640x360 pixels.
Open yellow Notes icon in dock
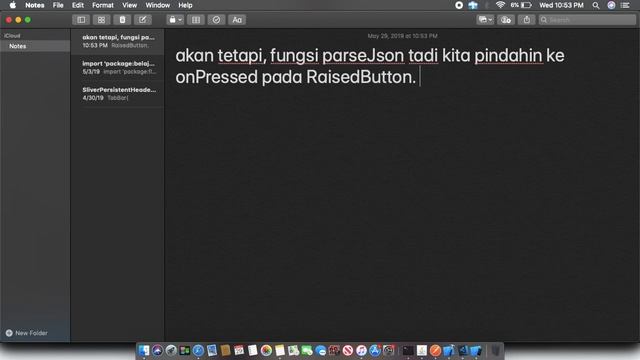point(280,350)
